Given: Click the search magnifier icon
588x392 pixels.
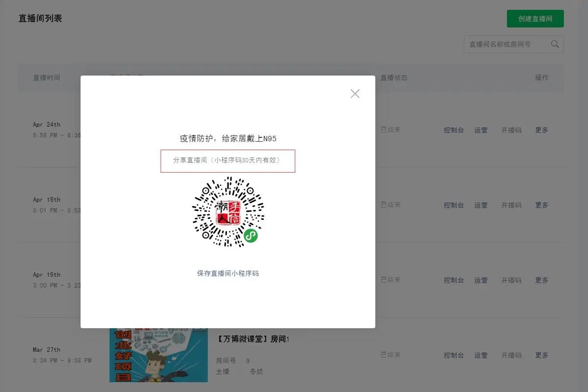Looking at the screenshot, I should [555, 44].
